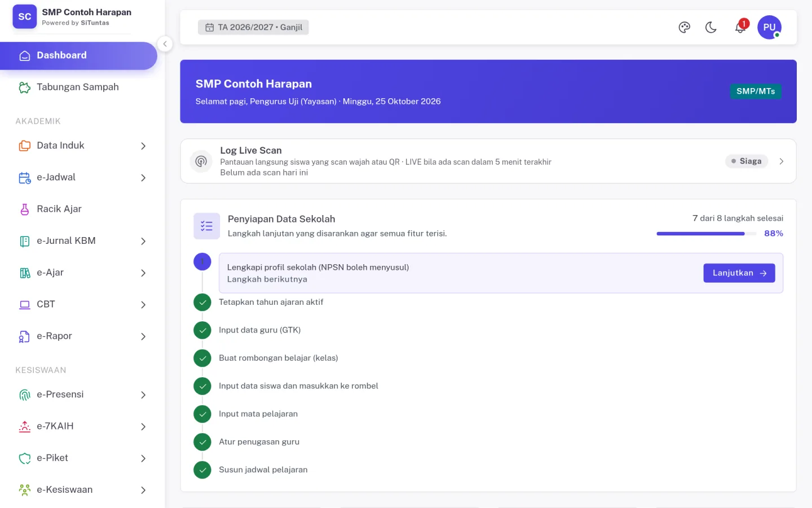Collapse the sidebar with arrow button
The width and height of the screenshot is (812, 508).
pyautogui.click(x=165, y=44)
